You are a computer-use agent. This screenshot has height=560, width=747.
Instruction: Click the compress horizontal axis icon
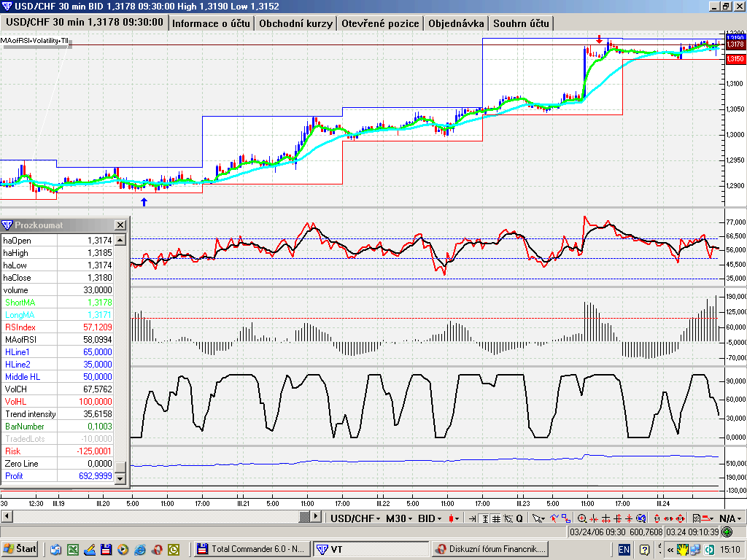pos(594,518)
